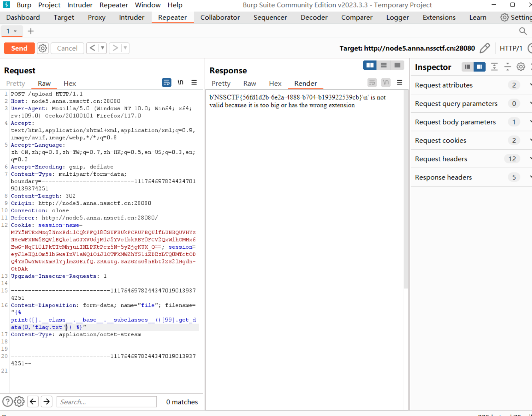Click the request search input field
The height and width of the screenshot is (416, 532).
tap(107, 402)
